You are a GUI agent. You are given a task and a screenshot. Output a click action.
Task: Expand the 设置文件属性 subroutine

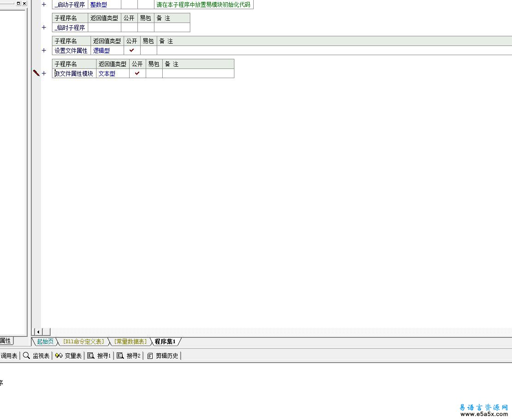tap(44, 50)
